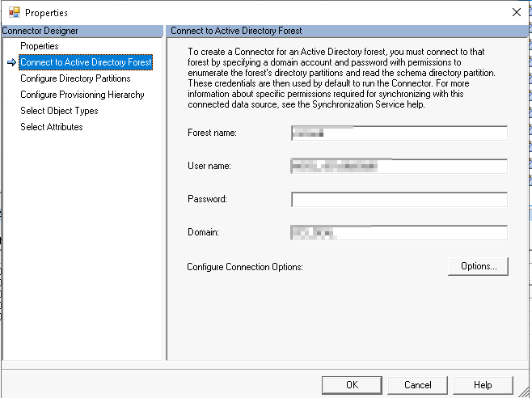Click into the Forest name field
The image size is (532, 398).
399,133
